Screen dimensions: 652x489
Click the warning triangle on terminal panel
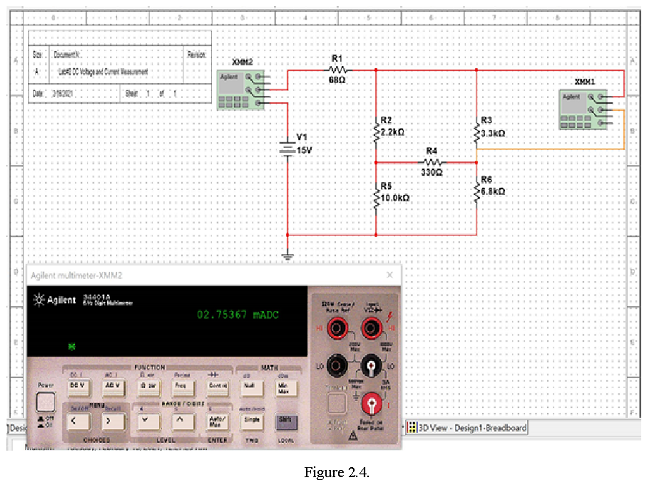click(x=353, y=436)
